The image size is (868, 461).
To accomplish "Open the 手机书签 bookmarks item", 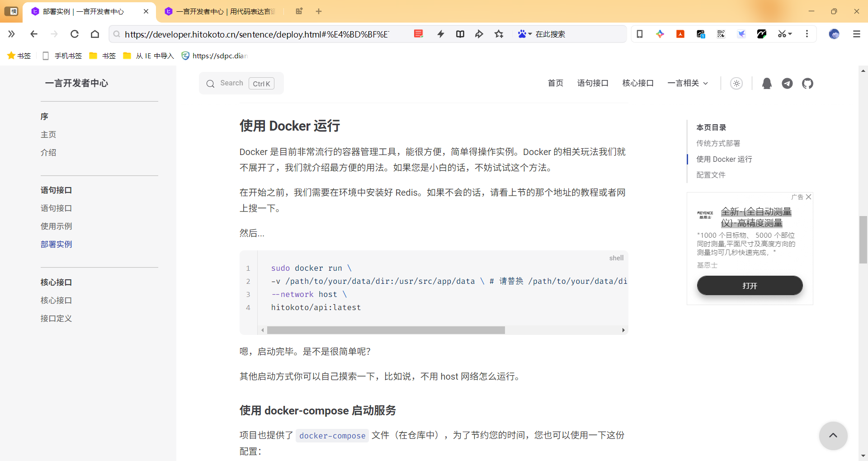I will click(x=62, y=56).
